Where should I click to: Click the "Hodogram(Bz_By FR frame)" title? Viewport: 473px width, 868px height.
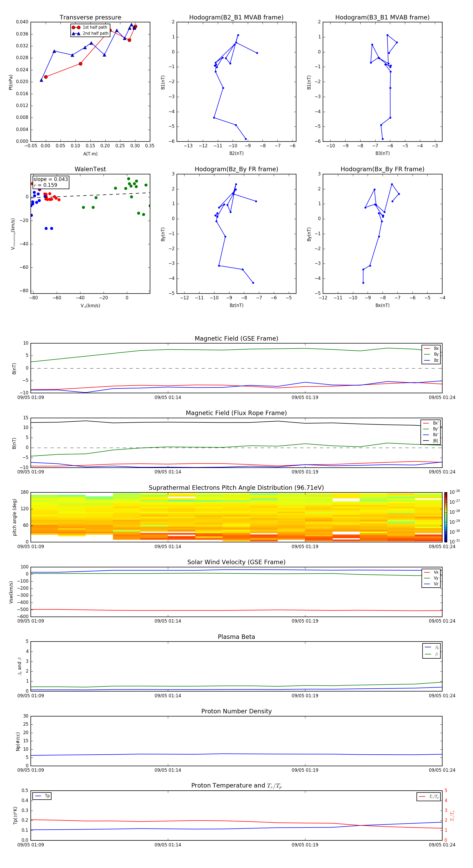(x=236, y=169)
